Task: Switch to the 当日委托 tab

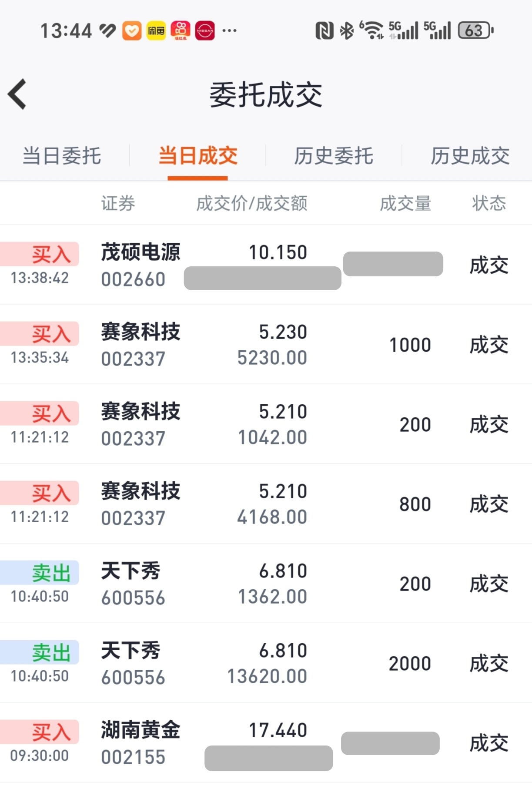Action: [x=62, y=156]
